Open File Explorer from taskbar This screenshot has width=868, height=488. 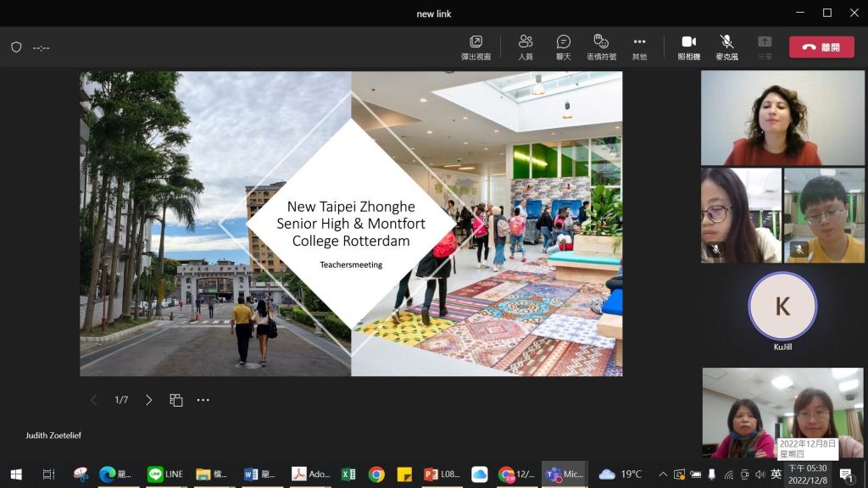[212, 474]
